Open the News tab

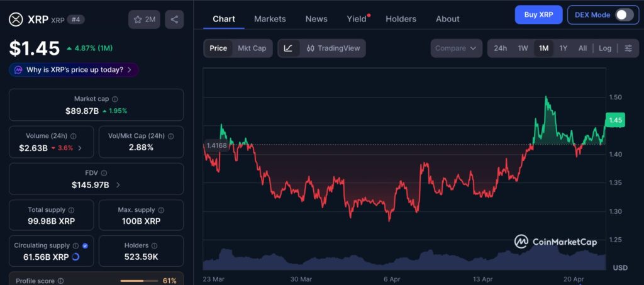316,19
